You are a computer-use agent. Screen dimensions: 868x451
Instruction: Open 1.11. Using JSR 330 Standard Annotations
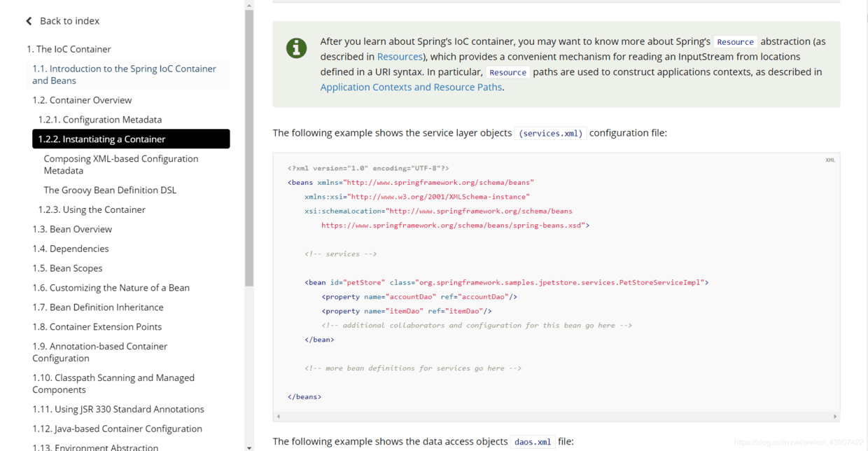pos(118,410)
